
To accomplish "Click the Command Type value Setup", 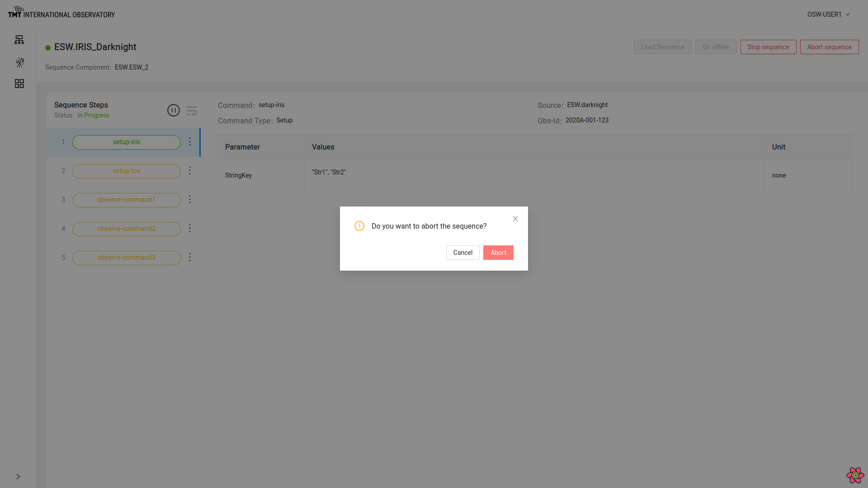I will (x=284, y=120).
